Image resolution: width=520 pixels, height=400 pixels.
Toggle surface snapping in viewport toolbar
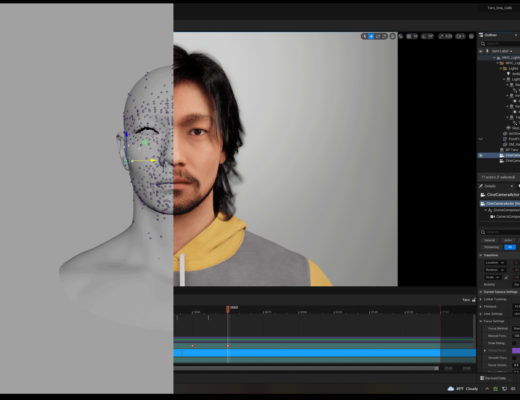coord(401,36)
